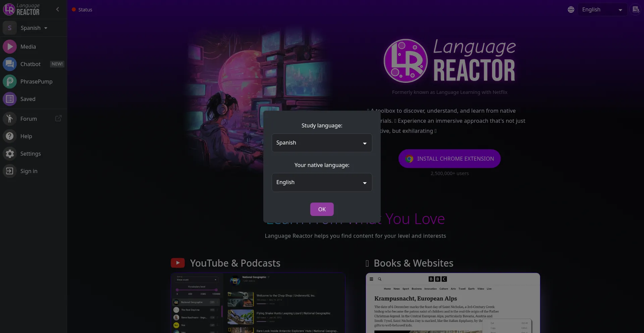Click the globe icon in the top bar
This screenshot has height=333, width=644.
[x=571, y=10]
